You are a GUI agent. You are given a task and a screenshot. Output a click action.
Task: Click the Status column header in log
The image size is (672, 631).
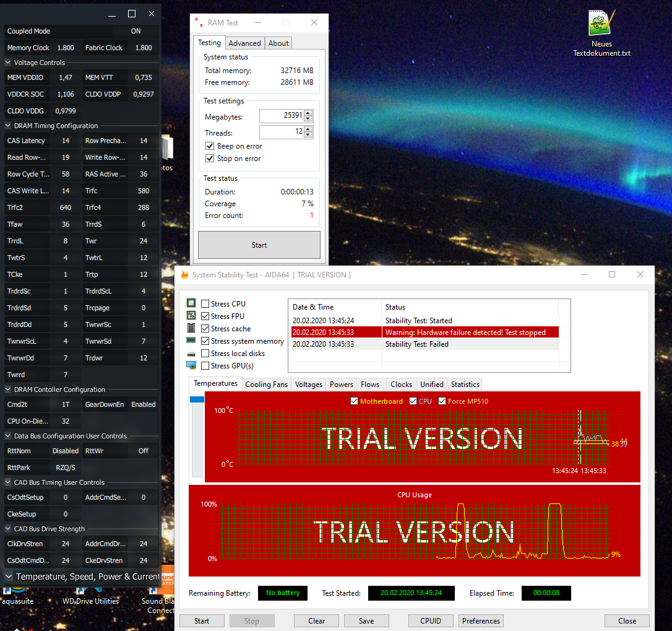pos(470,307)
